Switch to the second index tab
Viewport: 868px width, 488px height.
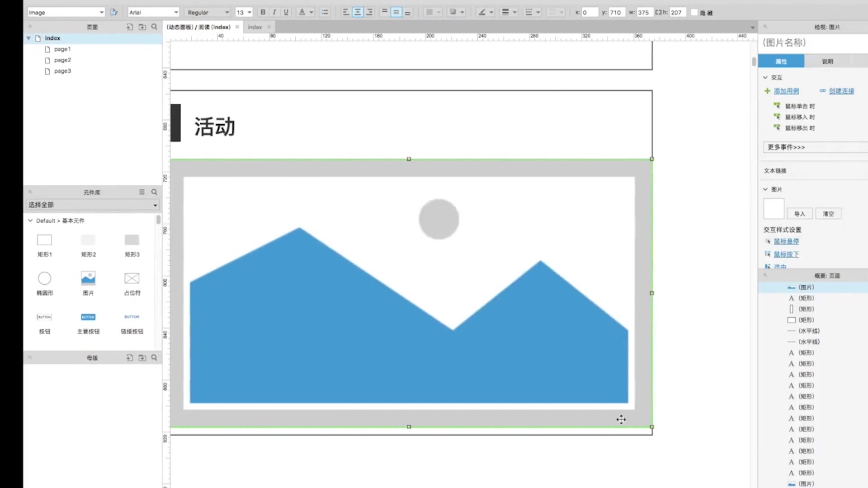pos(255,27)
